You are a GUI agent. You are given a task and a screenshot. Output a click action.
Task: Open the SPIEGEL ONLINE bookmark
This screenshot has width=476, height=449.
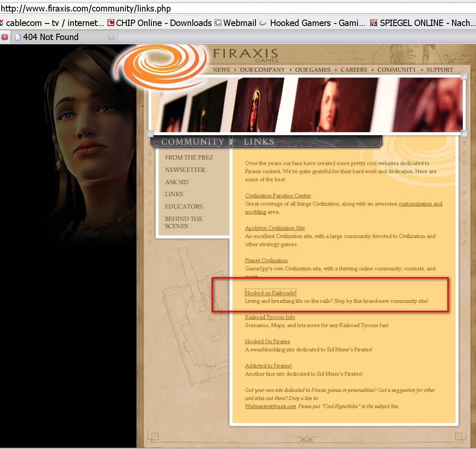pos(423,23)
